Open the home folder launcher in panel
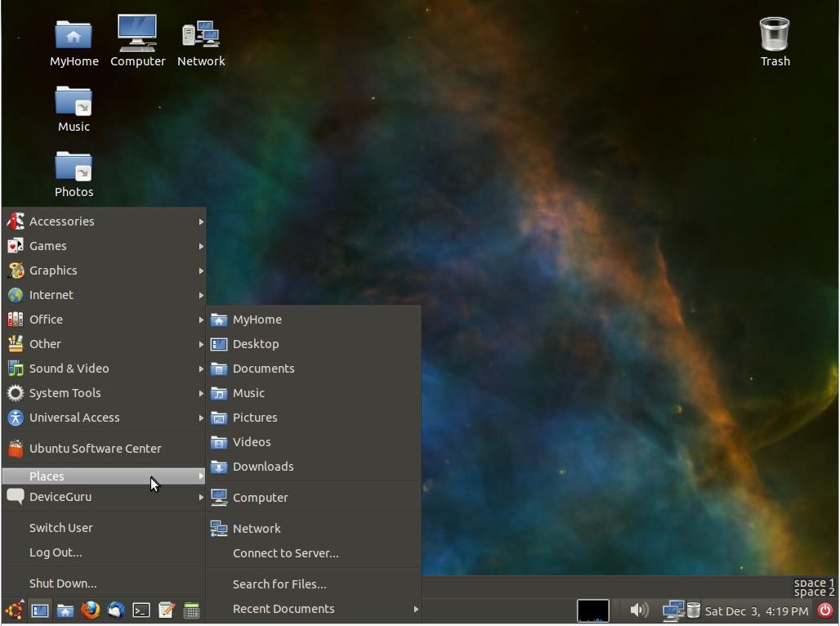 tap(65, 610)
